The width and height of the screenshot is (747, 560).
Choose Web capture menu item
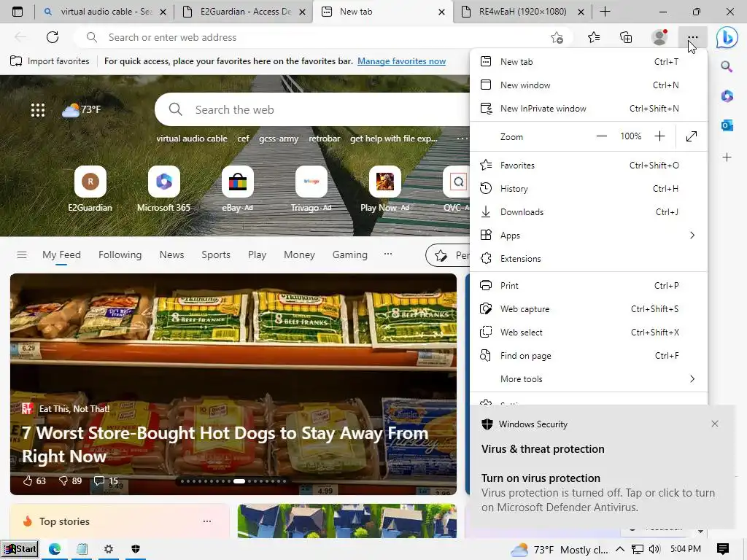pyautogui.click(x=589, y=309)
